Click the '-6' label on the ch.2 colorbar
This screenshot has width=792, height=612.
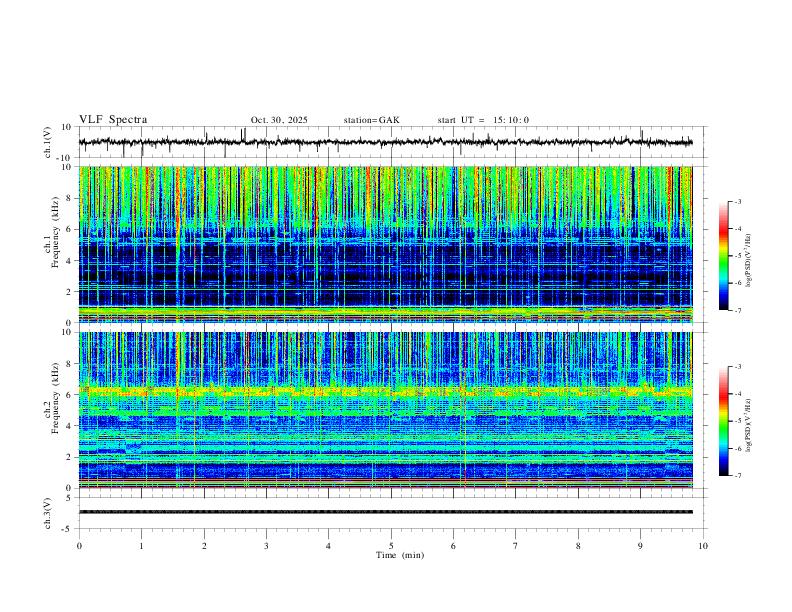pyautogui.click(x=738, y=448)
